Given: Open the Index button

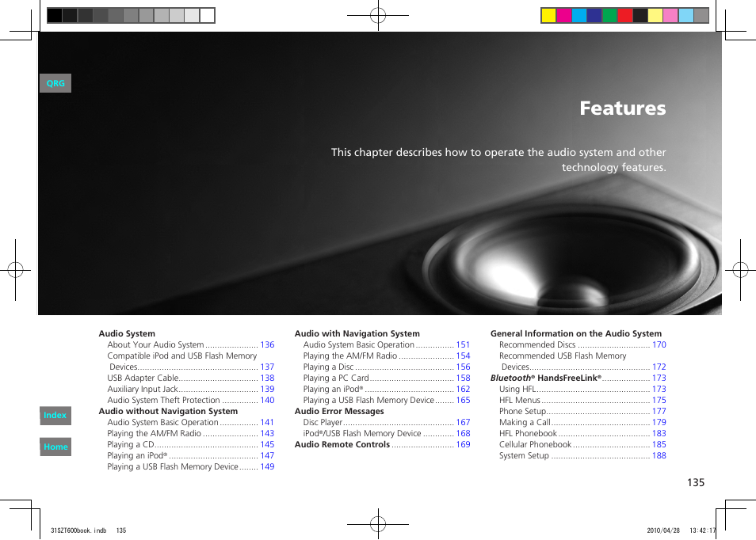Looking at the screenshot, I should [x=55, y=415].
